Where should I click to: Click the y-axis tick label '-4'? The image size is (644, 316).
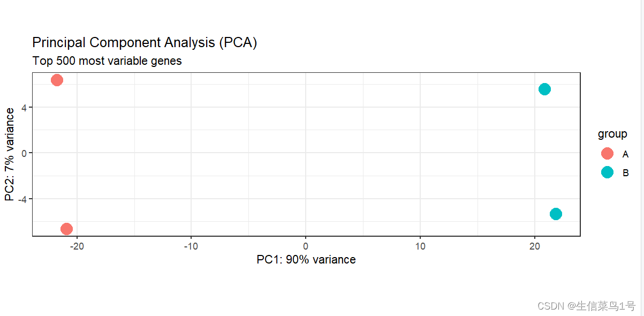pos(24,199)
